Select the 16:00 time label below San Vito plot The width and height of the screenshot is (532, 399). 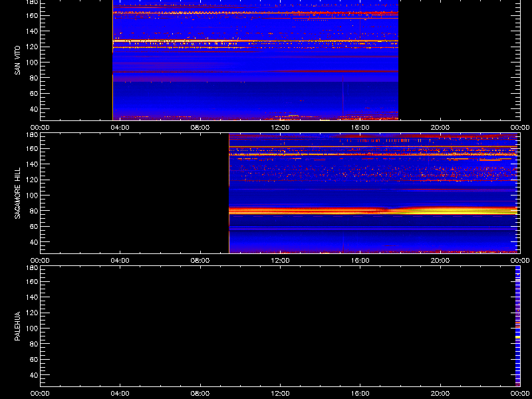click(360, 128)
